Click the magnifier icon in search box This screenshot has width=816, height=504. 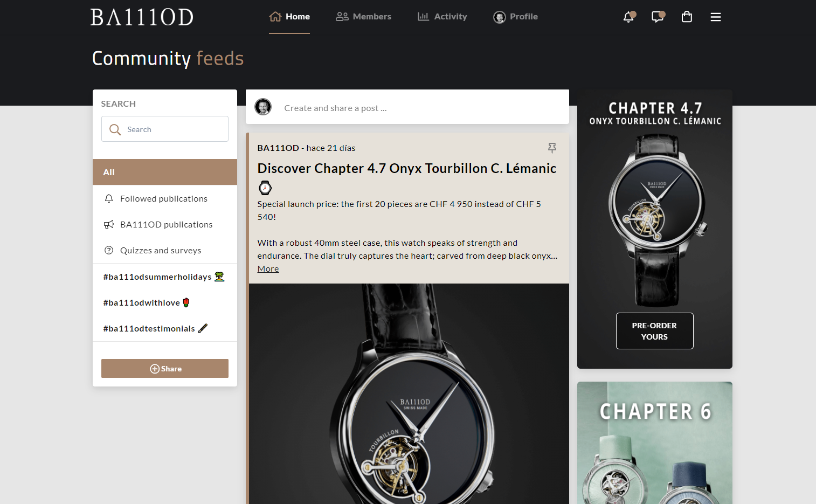115,129
